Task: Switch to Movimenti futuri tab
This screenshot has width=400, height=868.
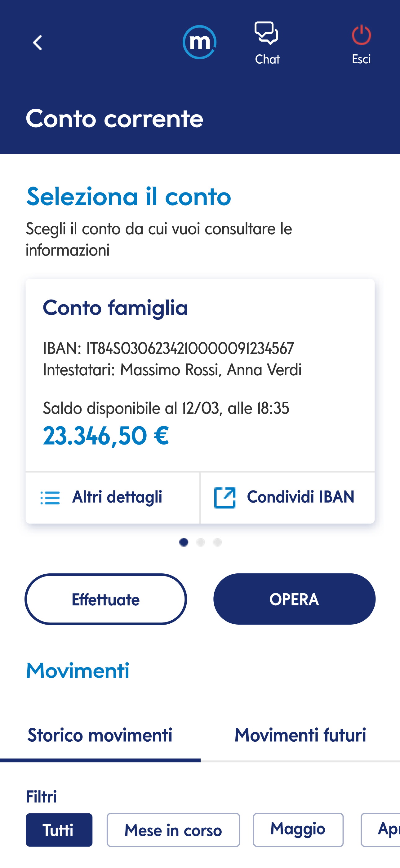Action: click(x=300, y=735)
